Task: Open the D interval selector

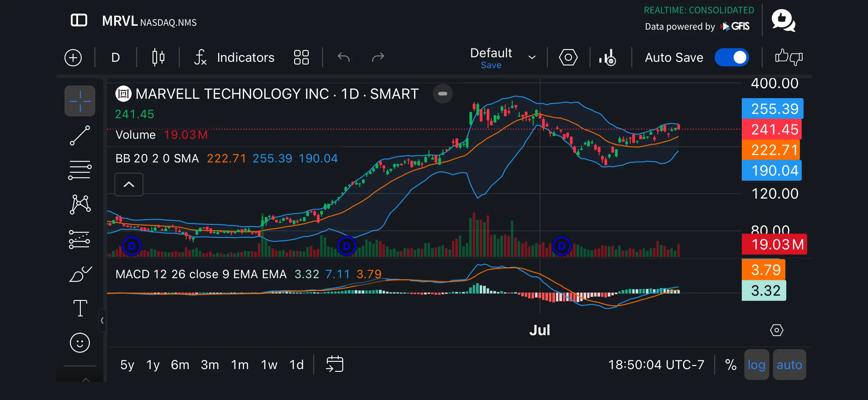Action: click(x=116, y=58)
